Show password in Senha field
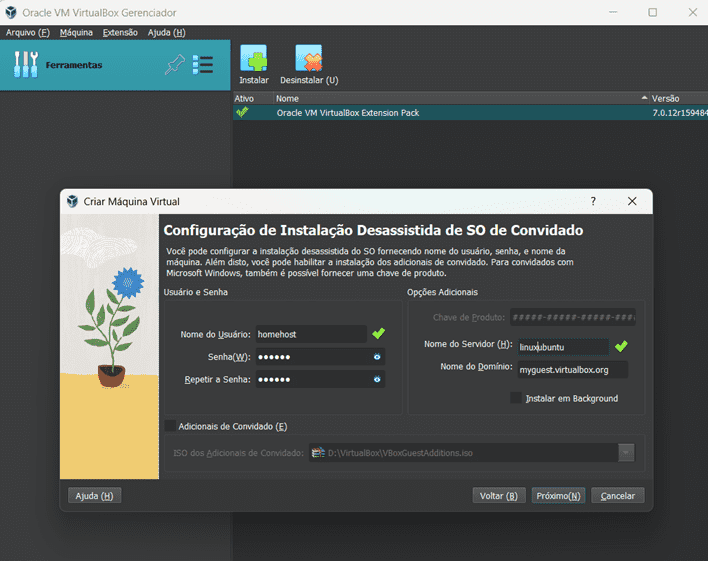 377,356
